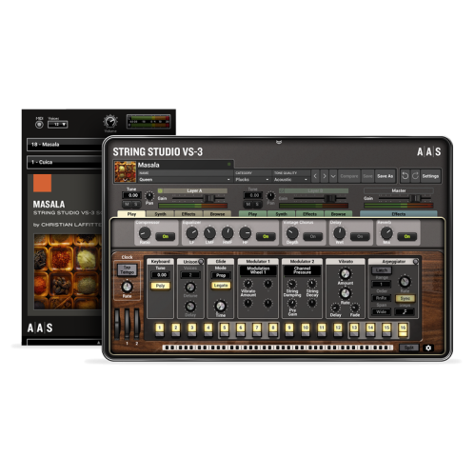Image resolution: width=475 pixels, height=476 pixels.
Task: Open the Arpeggiator Span dropdown showing Wide
Action: [x=381, y=312]
